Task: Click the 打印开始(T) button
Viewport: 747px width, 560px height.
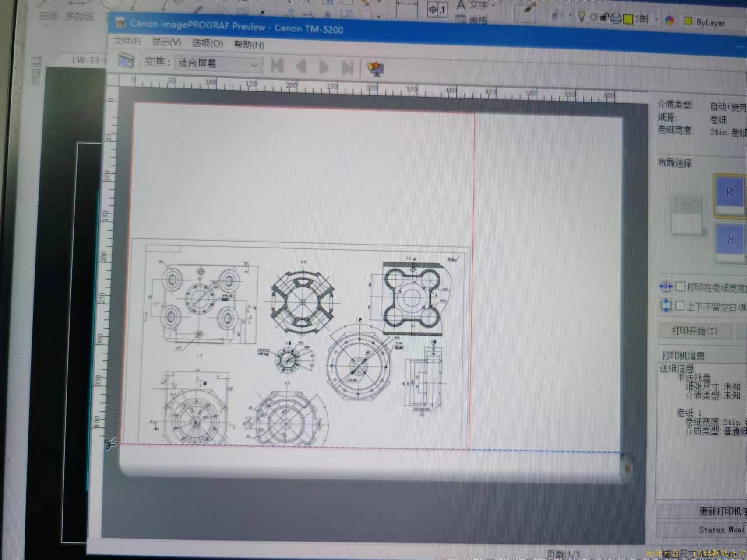Action: pyautogui.click(x=694, y=331)
